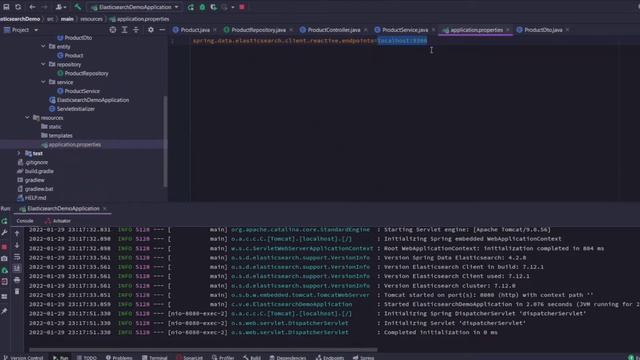Collapse the repository folder in the tree
The width and height of the screenshot is (640, 360).
pyautogui.click(x=43, y=64)
